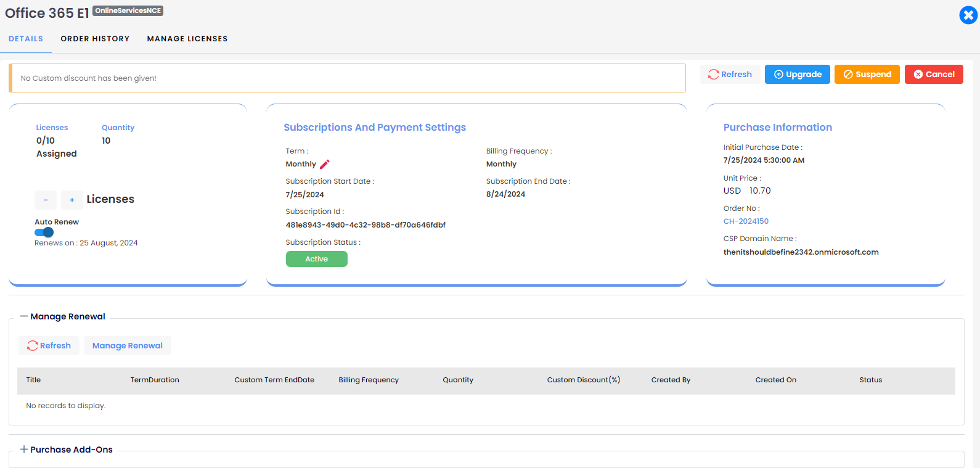Toggle the Auto Renew switch
The image size is (980, 468).
(x=44, y=232)
